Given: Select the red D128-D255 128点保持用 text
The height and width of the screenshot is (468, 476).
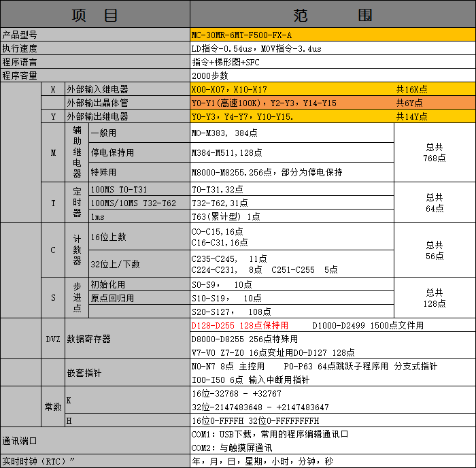Looking at the screenshot, I should tap(239, 325).
